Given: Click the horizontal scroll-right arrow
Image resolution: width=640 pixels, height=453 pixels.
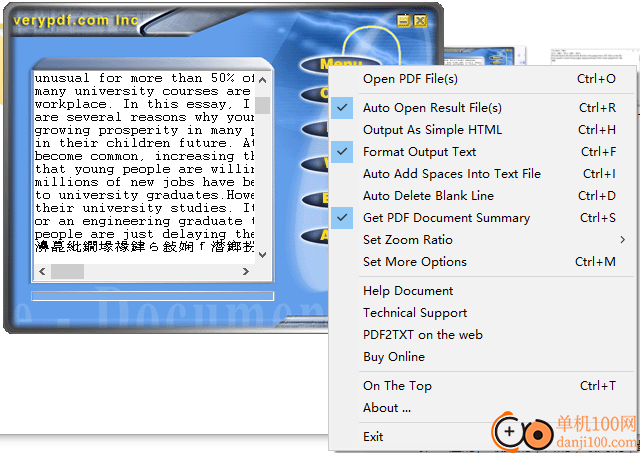Looking at the screenshot, I should click(245, 271).
